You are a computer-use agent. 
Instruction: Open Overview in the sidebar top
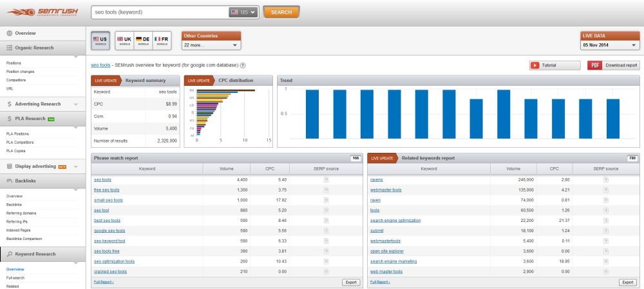[x=26, y=33]
